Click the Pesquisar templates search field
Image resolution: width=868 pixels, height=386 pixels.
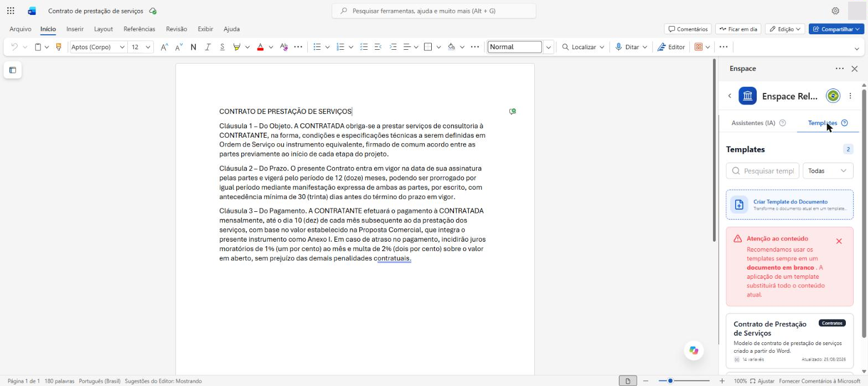coord(763,171)
